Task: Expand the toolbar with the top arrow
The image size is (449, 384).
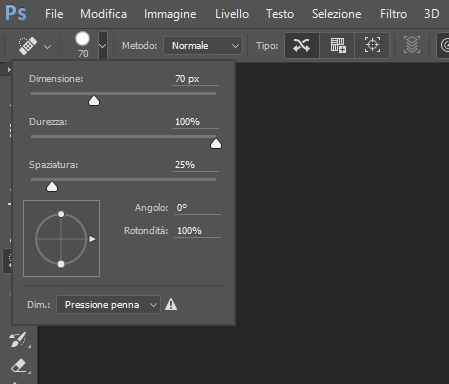Action: pos(9,70)
